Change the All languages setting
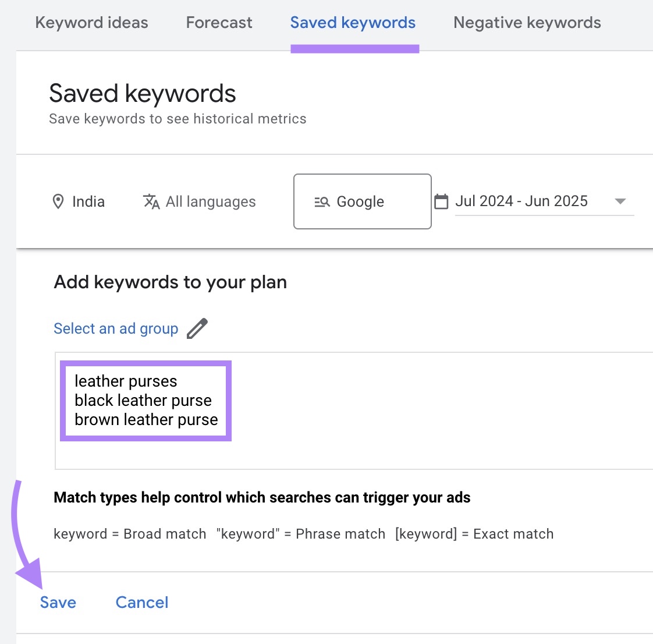Viewport: 653px width, 644px height. (210, 201)
